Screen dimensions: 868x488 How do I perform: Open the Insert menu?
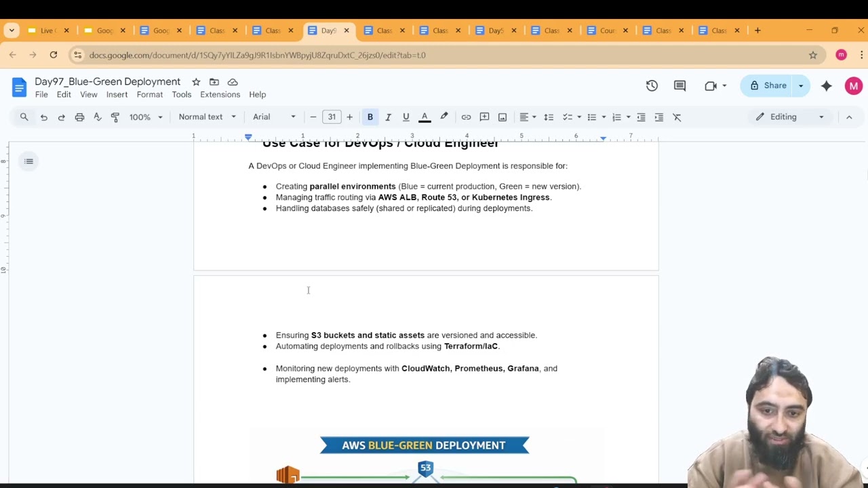[117, 95]
